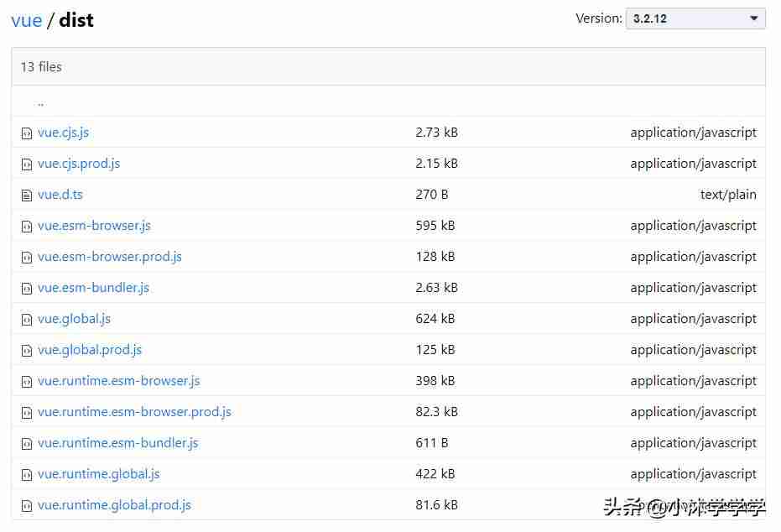781x532 pixels.
Task: Click the file icon beside vue.runtime.esm-browser.prod.js
Action: 26,413
